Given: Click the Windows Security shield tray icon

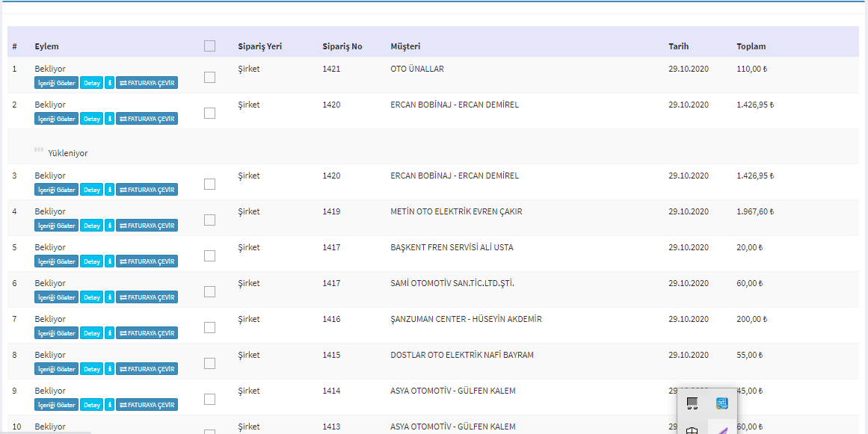Looking at the screenshot, I should pos(692,430).
